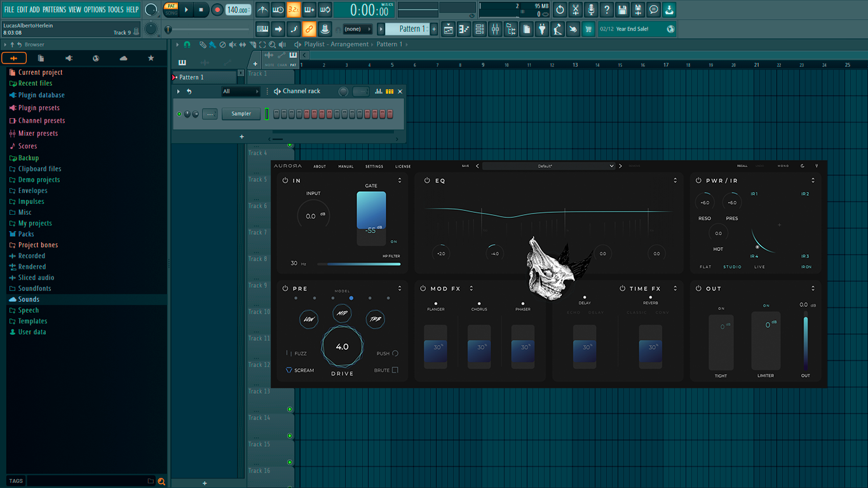
Task: Add a channel with the plus button
Action: [x=241, y=137]
